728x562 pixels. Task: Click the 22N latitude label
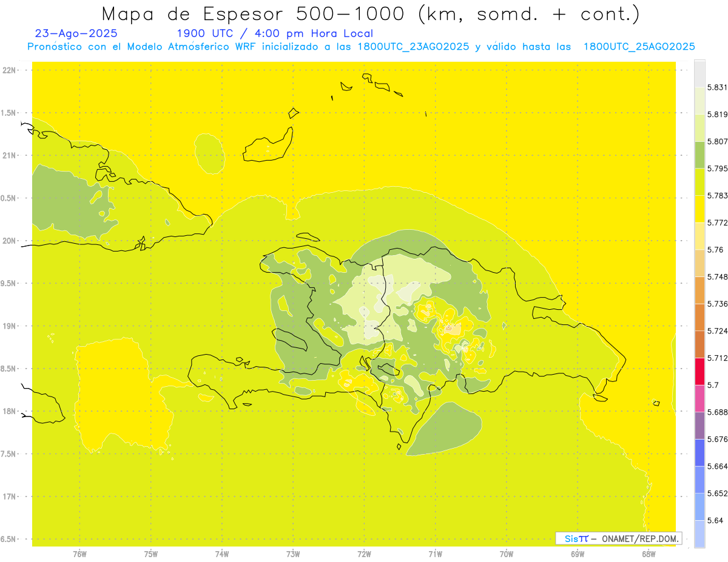pyautogui.click(x=10, y=70)
